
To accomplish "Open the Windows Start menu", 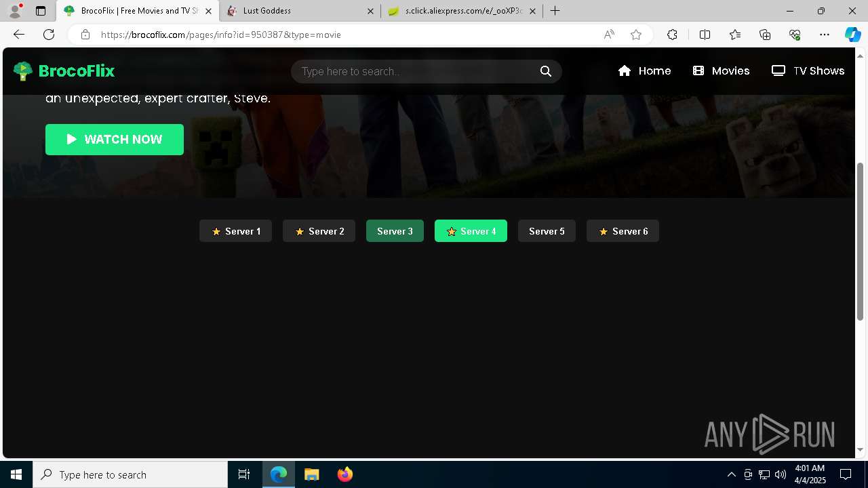I will (x=16, y=474).
